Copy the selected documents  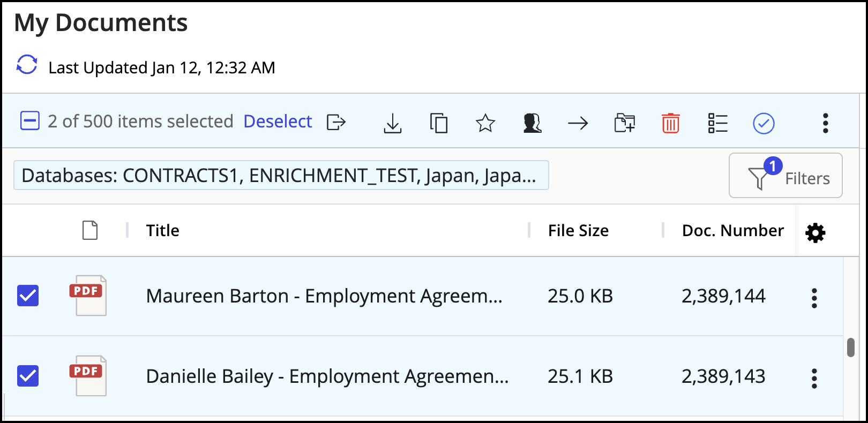pos(439,123)
